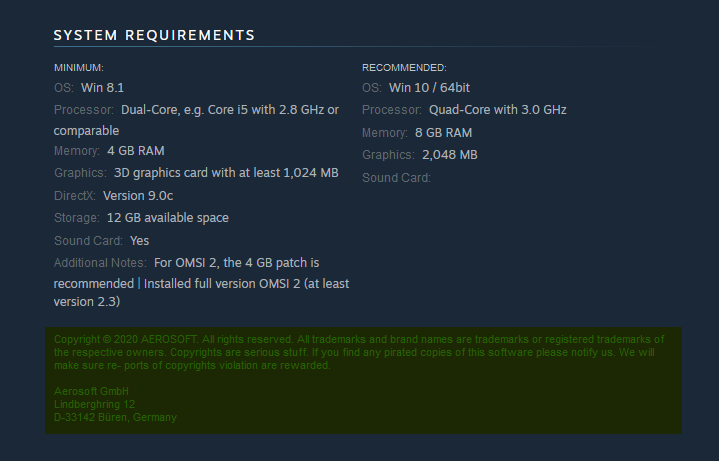Viewport: 719px width, 461px height.
Task: Click the 3D graphics card requirement line
Action: [x=226, y=173]
